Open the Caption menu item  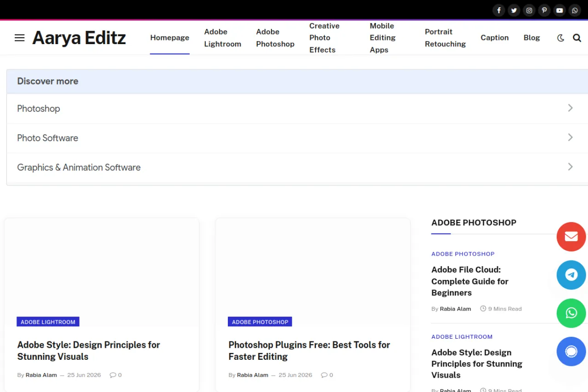click(495, 38)
